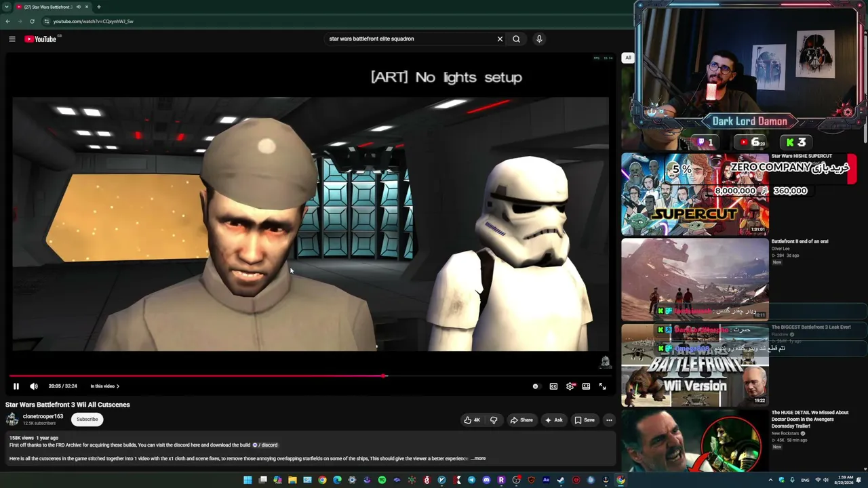Open Telegram from the taskbar
Image resolution: width=868 pixels, height=488 pixels.
pyautogui.click(x=471, y=481)
